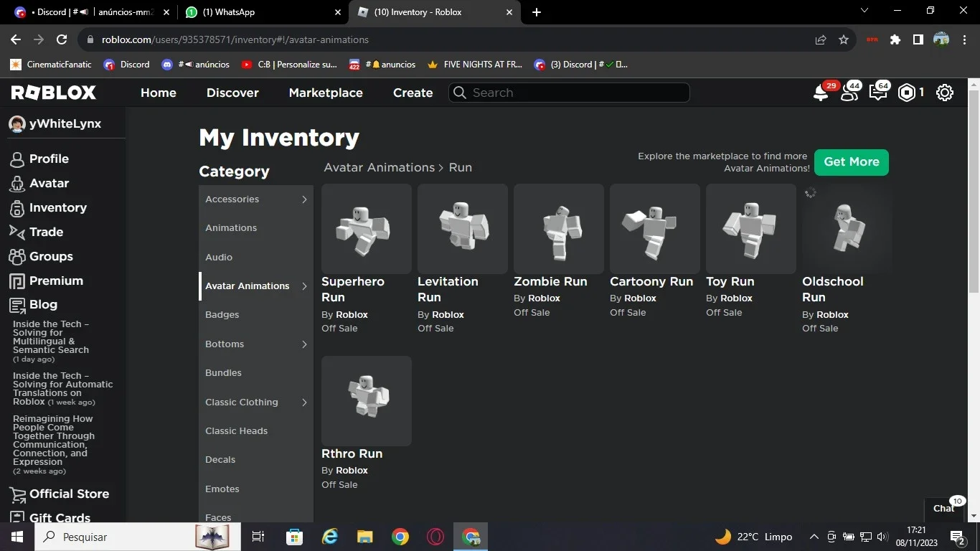Viewport: 980px width, 551px height.
Task: Click the Avatar sidebar icon
Action: click(x=17, y=184)
